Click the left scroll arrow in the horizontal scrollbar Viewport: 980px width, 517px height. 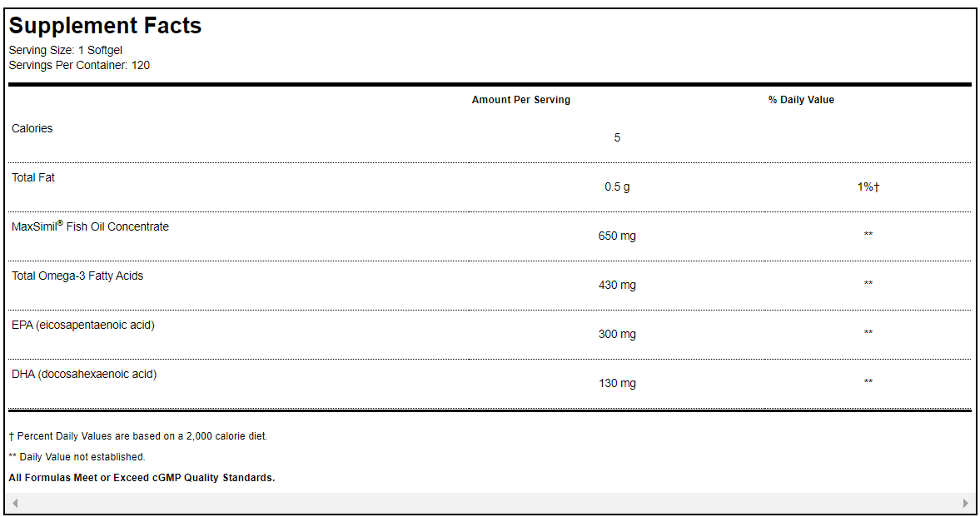pyautogui.click(x=15, y=503)
